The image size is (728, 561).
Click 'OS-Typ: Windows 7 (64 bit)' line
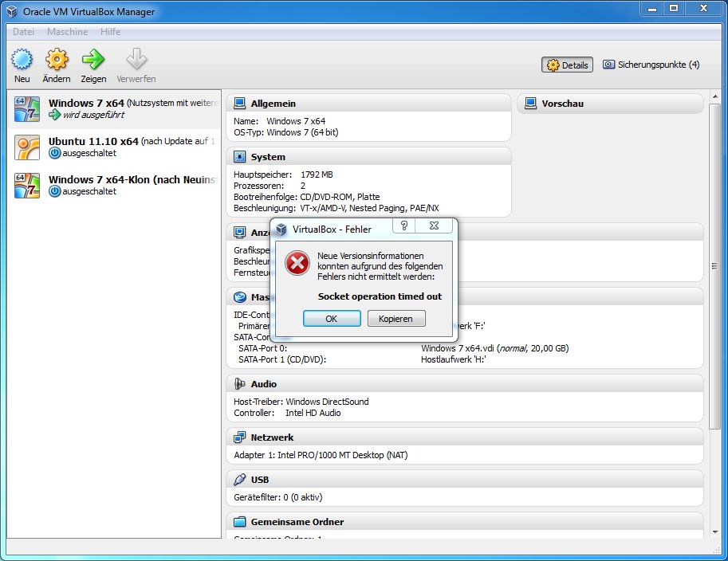pos(286,132)
